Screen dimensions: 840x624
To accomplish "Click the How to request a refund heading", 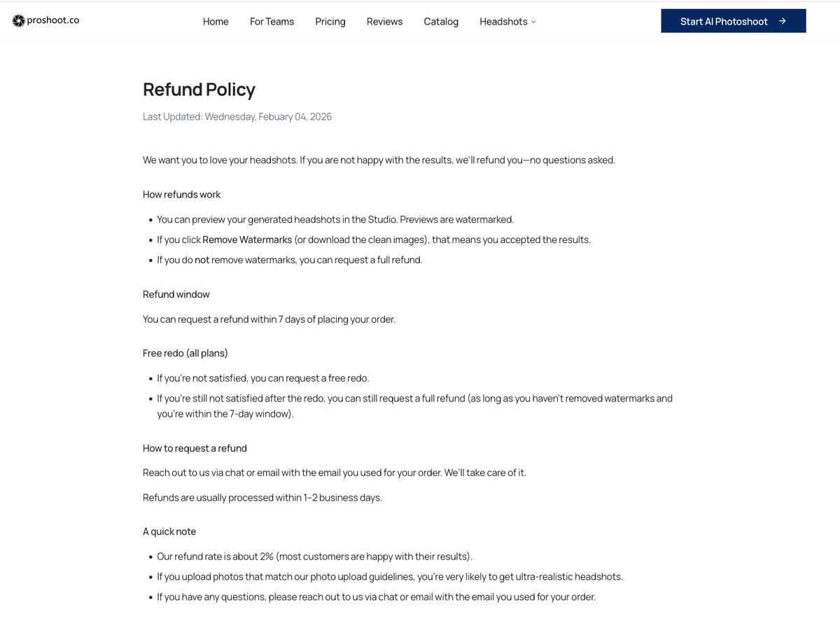I will [195, 448].
